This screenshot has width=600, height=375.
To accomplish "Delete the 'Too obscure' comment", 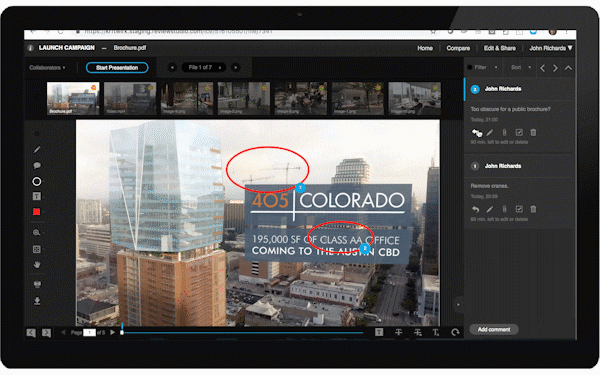I will (533, 132).
